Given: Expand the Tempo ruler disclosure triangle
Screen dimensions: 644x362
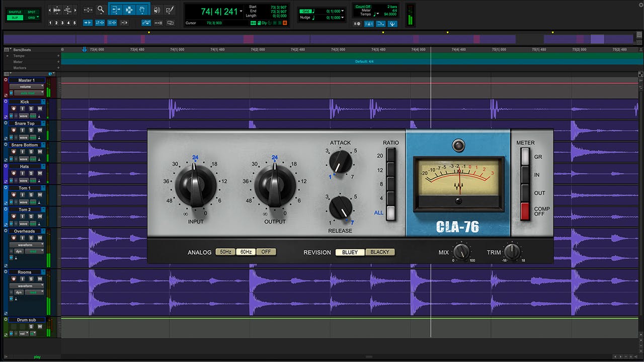Looking at the screenshot, I should (8, 56).
